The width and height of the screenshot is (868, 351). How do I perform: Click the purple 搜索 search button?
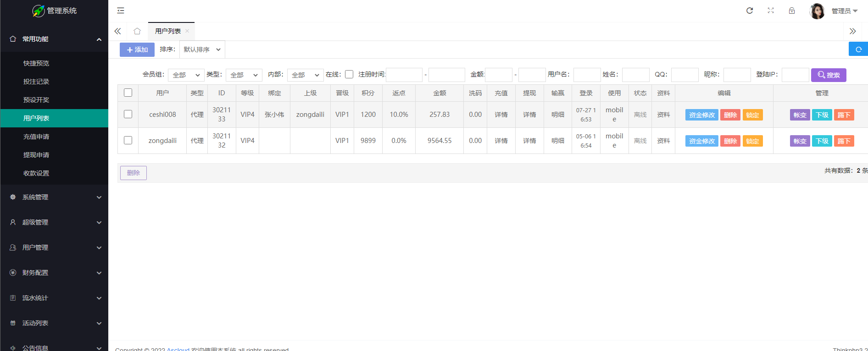829,75
